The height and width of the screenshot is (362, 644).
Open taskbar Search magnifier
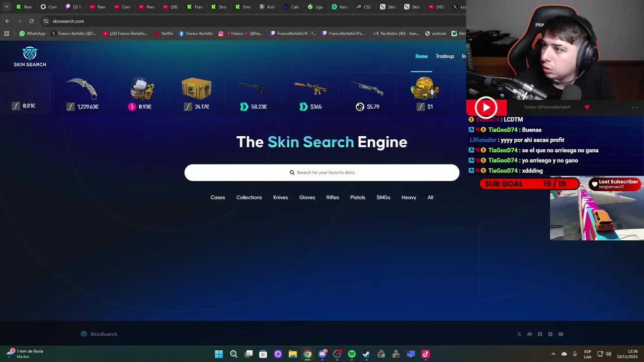point(233,354)
